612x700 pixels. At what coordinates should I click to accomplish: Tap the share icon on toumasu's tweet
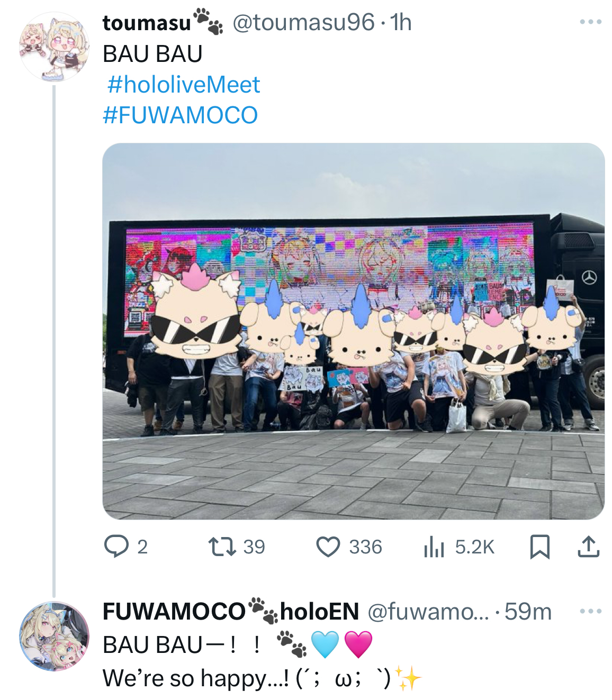588,547
